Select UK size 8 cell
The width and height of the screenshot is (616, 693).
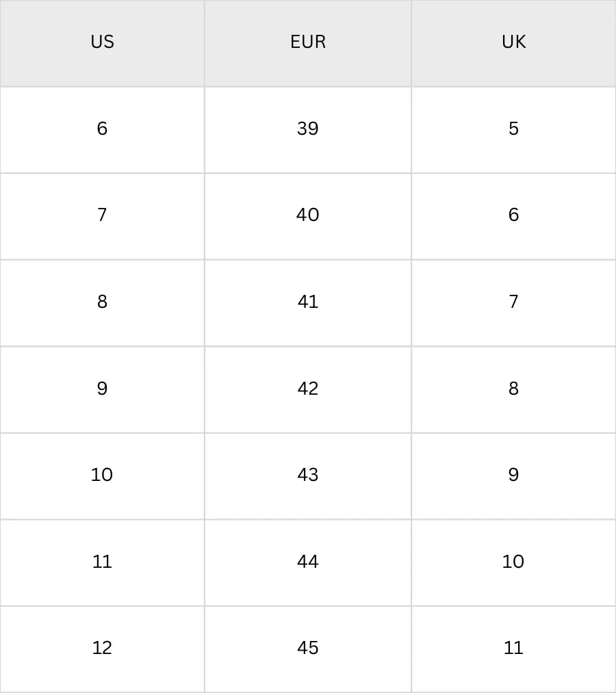point(513,389)
